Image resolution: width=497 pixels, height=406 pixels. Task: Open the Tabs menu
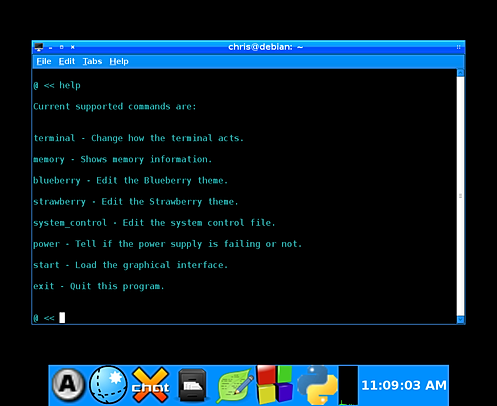pyautogui.click(x=92, y=61)
